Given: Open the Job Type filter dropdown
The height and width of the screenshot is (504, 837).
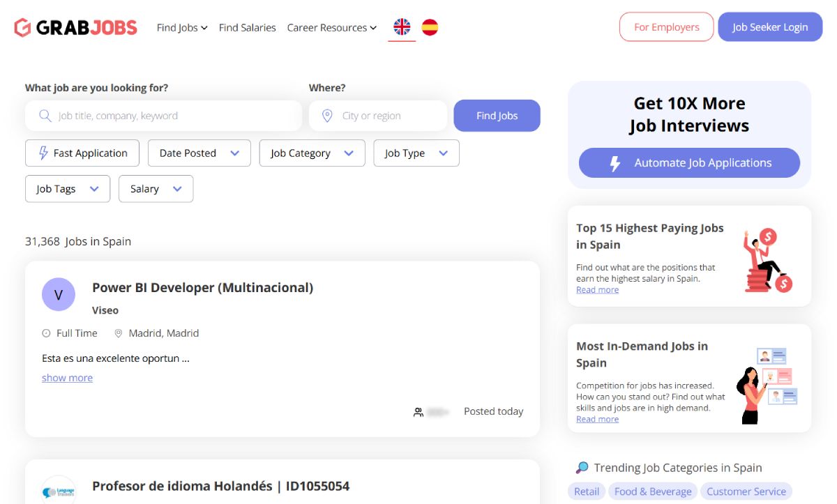Looking at the screenshot, I should click(x=416, y=153).
